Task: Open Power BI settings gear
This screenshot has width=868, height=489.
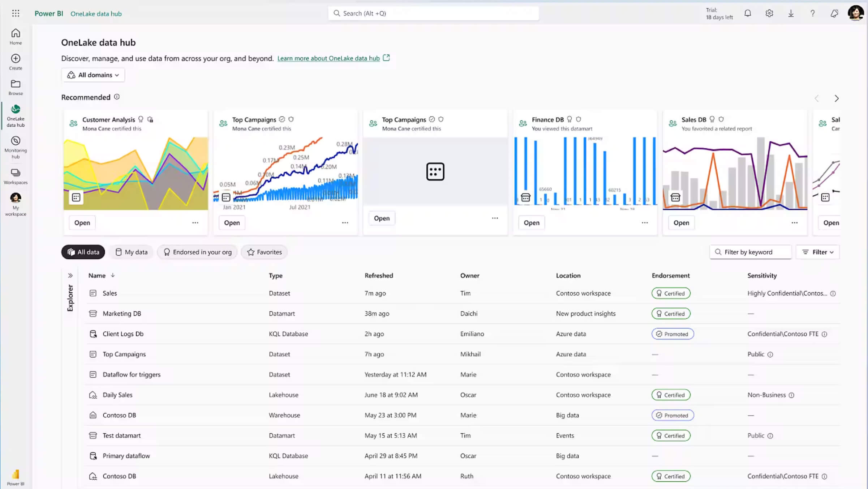Action: point(769,13)
